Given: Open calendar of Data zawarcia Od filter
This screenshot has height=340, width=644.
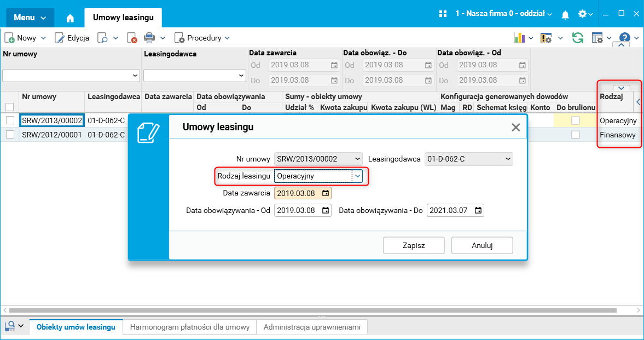Looking at the screenshot, I should [x=334, y=65].
